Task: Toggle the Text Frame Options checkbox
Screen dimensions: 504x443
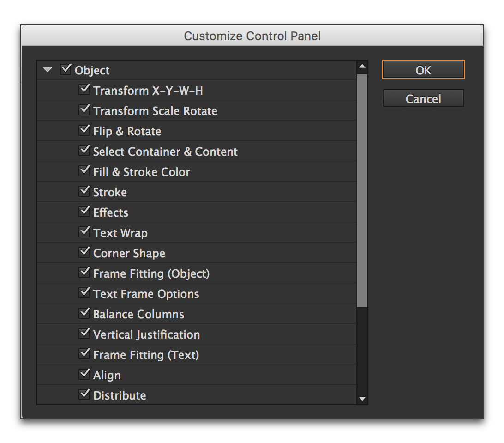Action: tap(84, 292)
